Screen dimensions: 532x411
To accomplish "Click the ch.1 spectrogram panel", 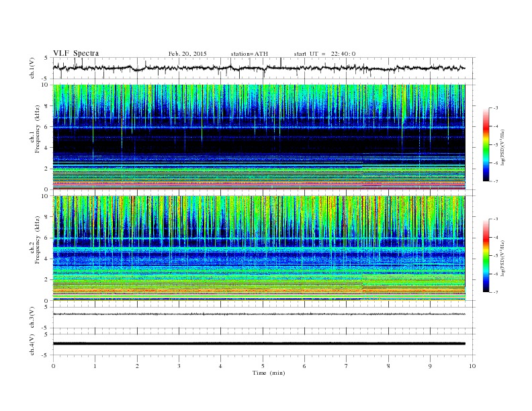I will click(x=259, y=137).
